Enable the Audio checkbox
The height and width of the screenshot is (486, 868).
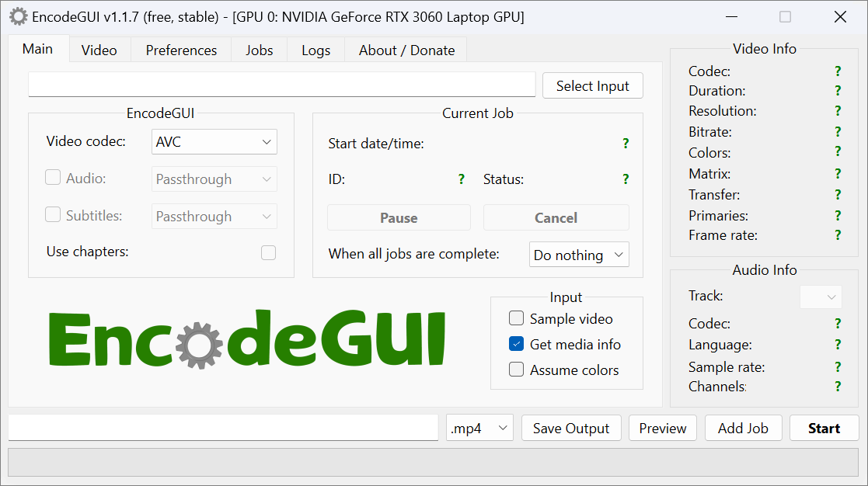click(x=53, y=178)
